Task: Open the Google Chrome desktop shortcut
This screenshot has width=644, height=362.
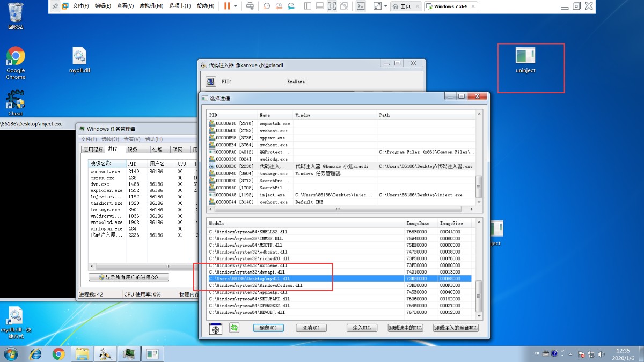Action: click(16, 63)
